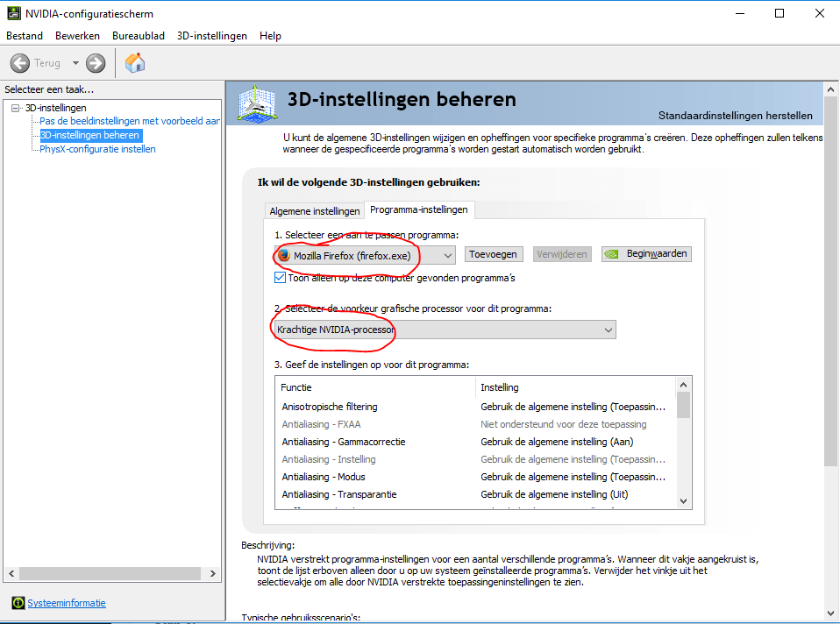This screenshot has width=840, height=624.
Task: Open the Mozilla Firefox program dropdown
Action: click(x=365, y=256)
